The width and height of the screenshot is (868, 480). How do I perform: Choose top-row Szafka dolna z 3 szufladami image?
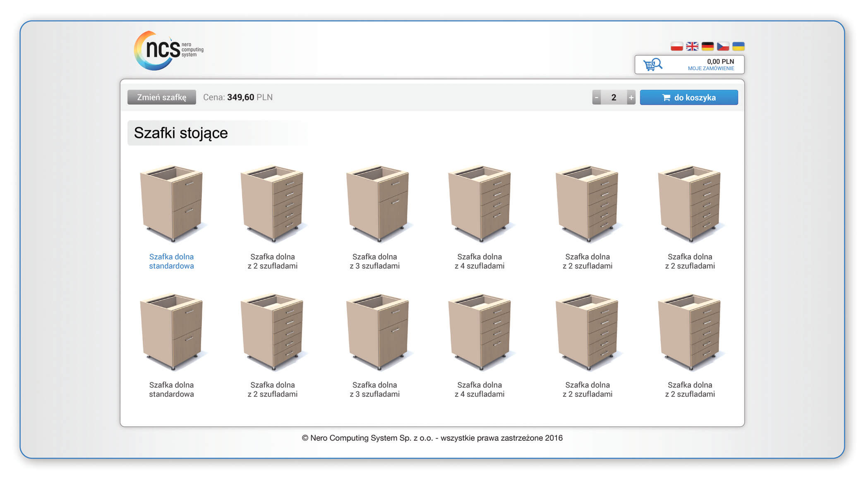pos(377,203)
